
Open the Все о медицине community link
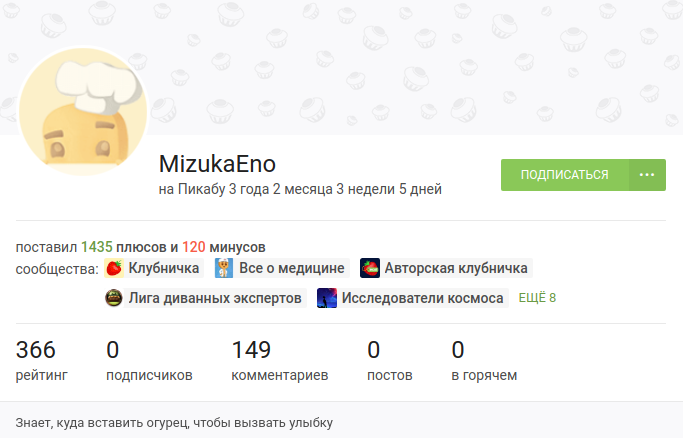click(x=292, y=268)
